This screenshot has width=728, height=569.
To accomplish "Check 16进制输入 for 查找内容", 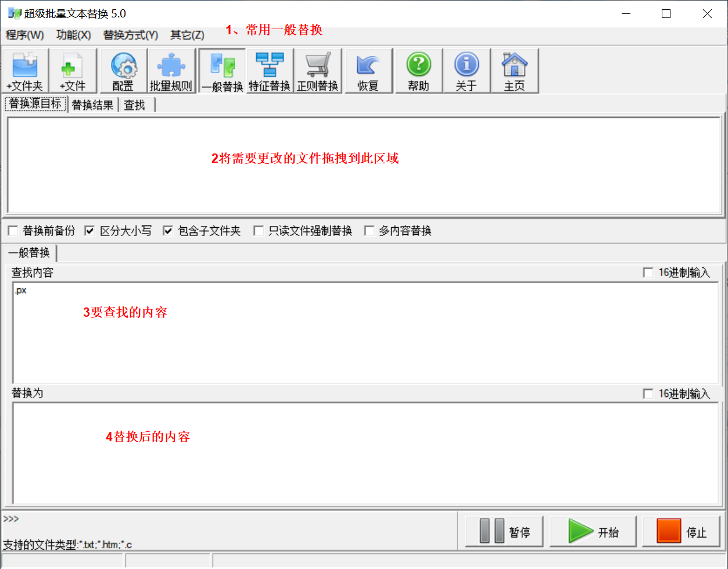I will 648,273.
